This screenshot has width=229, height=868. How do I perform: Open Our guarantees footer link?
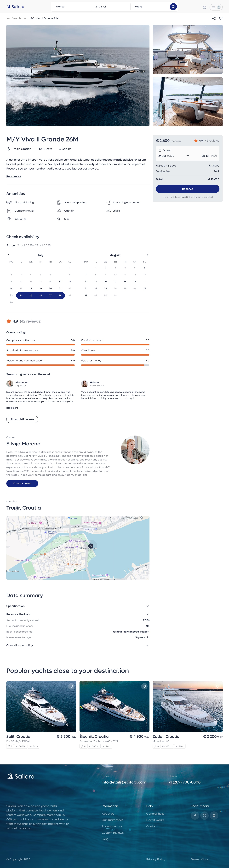coord(112,820)
